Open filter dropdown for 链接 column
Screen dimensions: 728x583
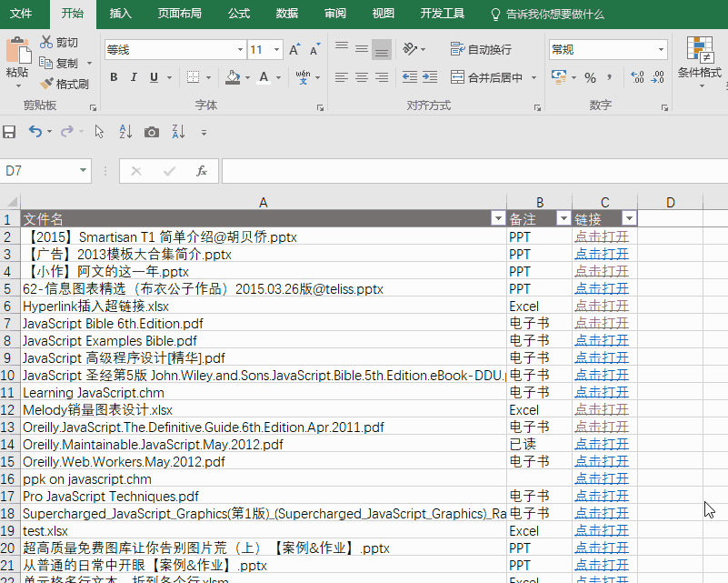[629, 218]
